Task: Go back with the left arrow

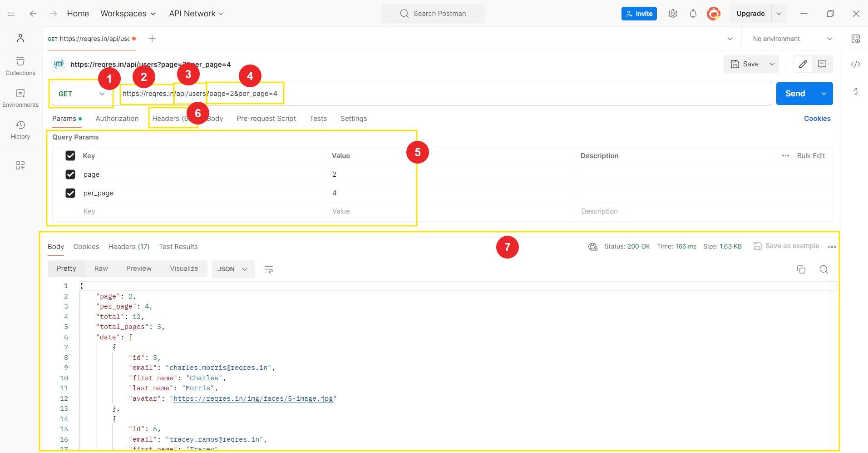Action: point(33,14)
